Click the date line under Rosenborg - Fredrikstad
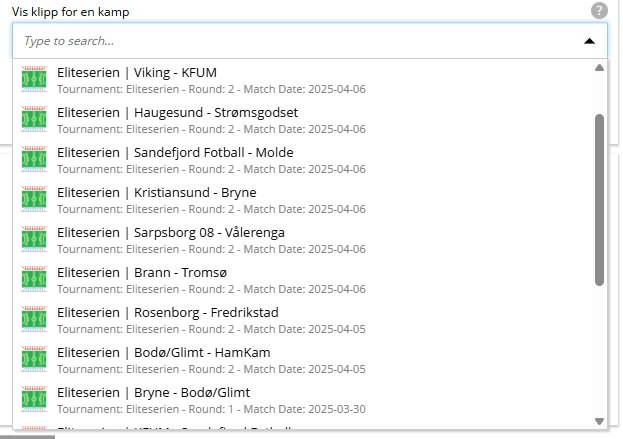Viewport: 623px width, 439px height. pyautogui.click(x=211, y=329)
